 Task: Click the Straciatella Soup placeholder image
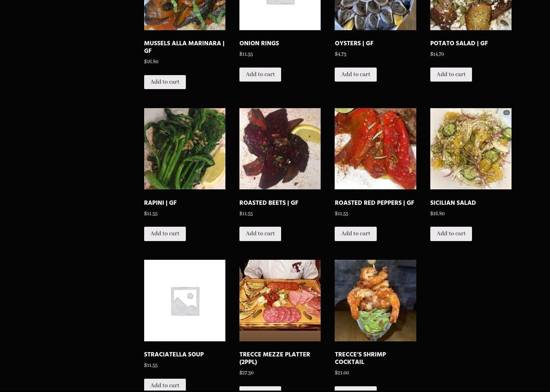point(185,300)
